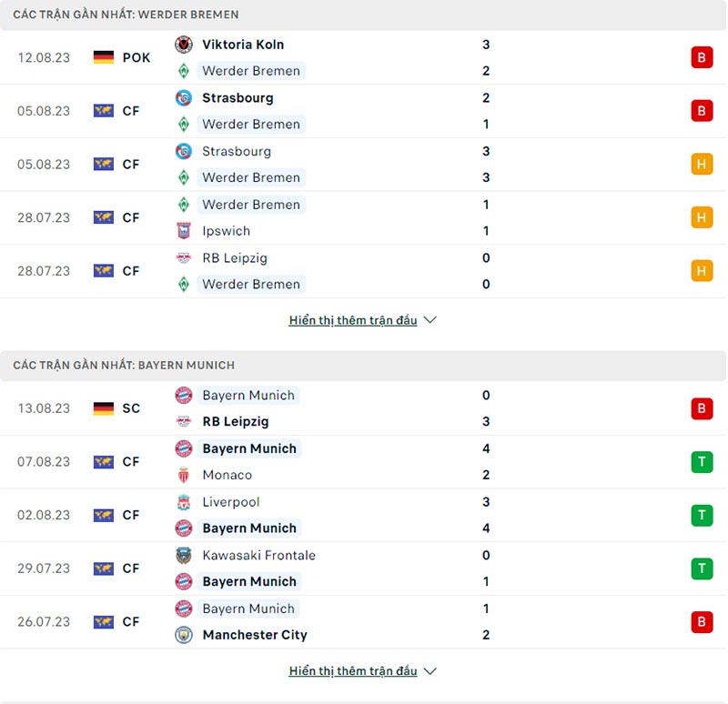This screenshot has height=704, width=728.
Task: Click the Liverpool club badge
Action: pyautogui.click(x=184, y=502)
